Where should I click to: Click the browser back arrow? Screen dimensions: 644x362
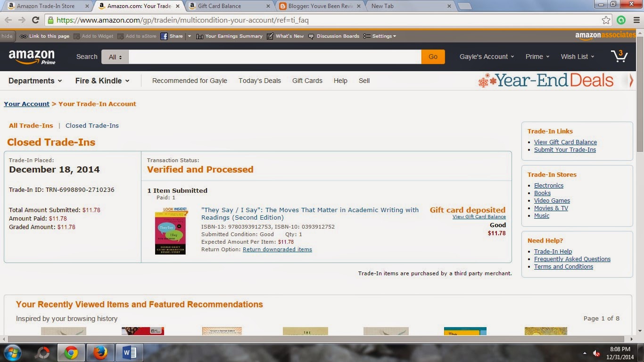point(8,20)
